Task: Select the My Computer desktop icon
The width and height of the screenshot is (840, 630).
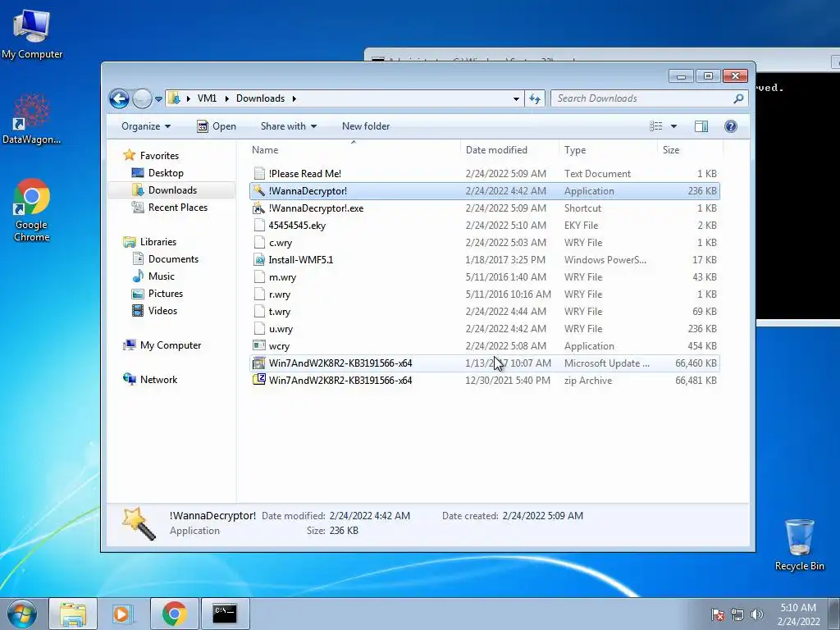Action: (x=32, y=34)
